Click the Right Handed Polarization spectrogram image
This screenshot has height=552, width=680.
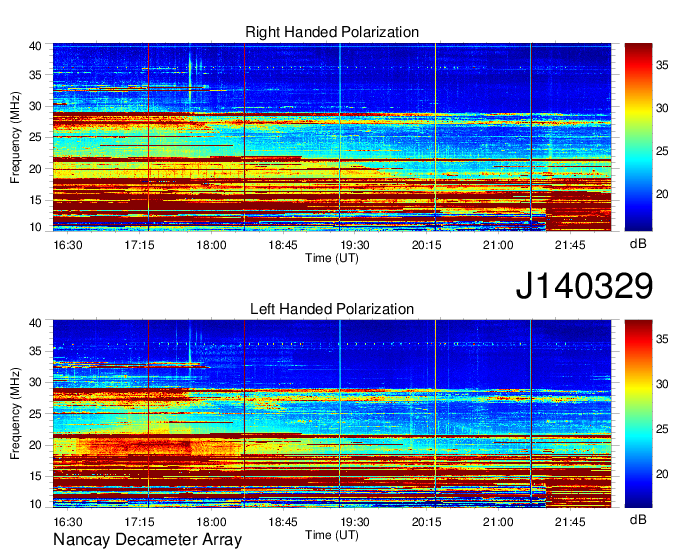[x=332, y=137]
